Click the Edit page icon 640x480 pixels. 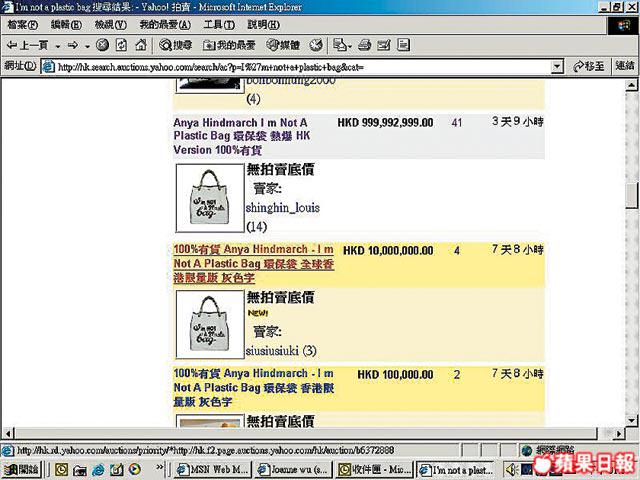tap(384, 45)
